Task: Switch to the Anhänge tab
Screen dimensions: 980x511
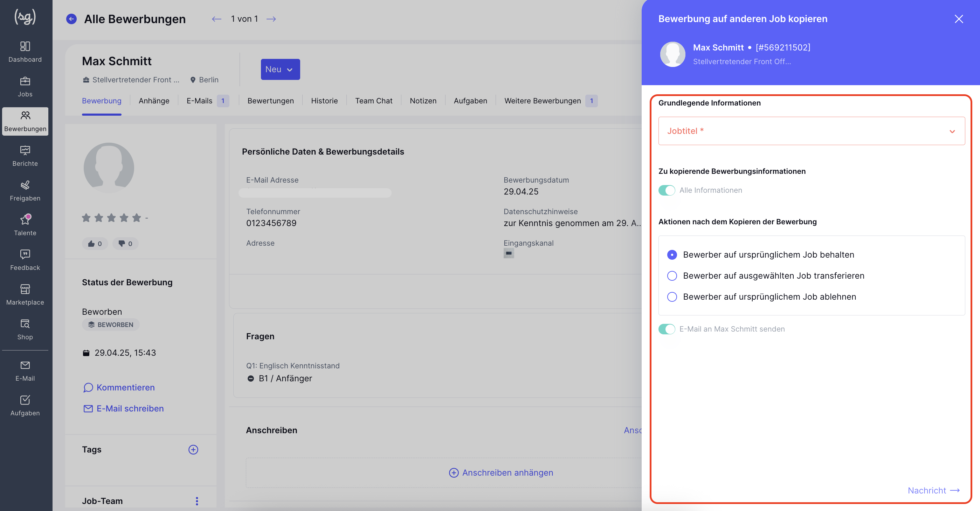Action: point(154,101)
